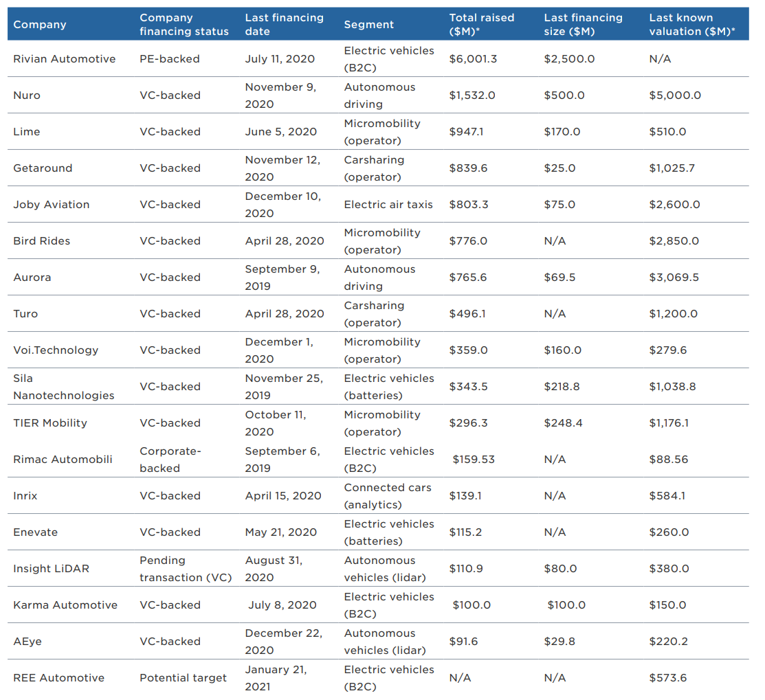The height and width of the screenshot is (700, 765).
Task: Select the "$1,532.0" total raised cell
Action: tap(472, 95)
